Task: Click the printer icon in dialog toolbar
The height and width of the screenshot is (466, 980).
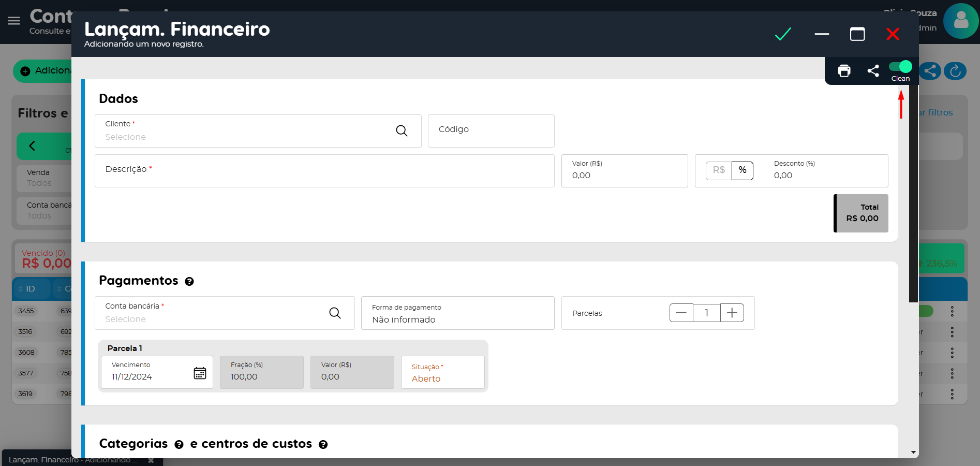Action: point(844,71)
